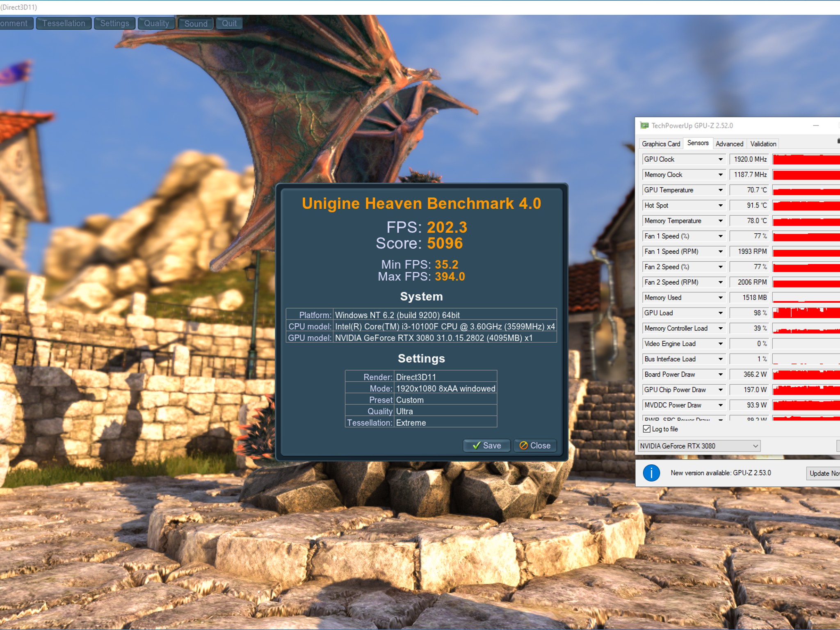Switch to the Graphics Card tab
The image size is (840, 630).
(661, 144)
